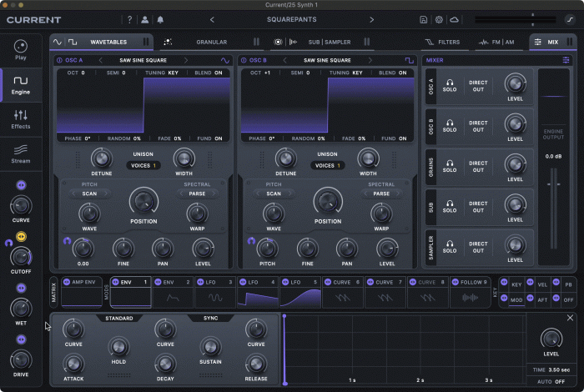
Task: Switch to the FILTERS tab
Action: click(x=442, y=42)
